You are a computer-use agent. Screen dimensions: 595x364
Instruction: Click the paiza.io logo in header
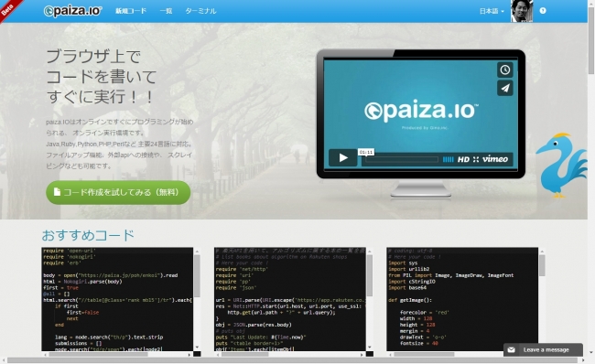click(x=72, y=11)
